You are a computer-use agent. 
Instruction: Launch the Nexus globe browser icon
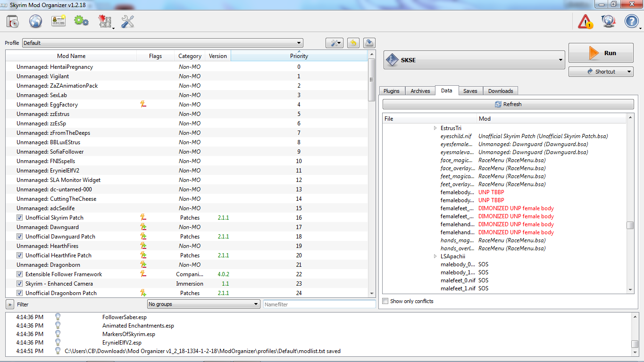coord(36,21)
